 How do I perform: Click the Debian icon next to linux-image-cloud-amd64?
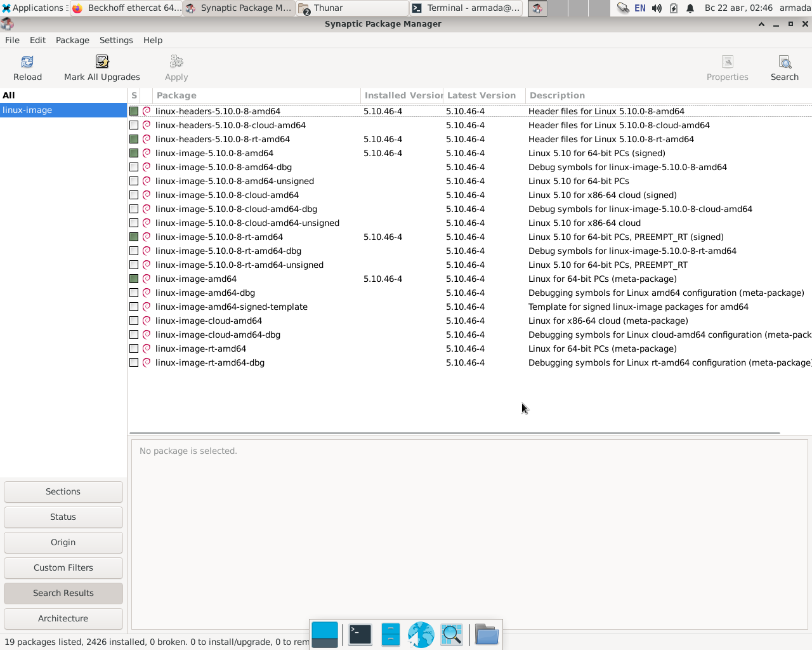coord(147,321)
